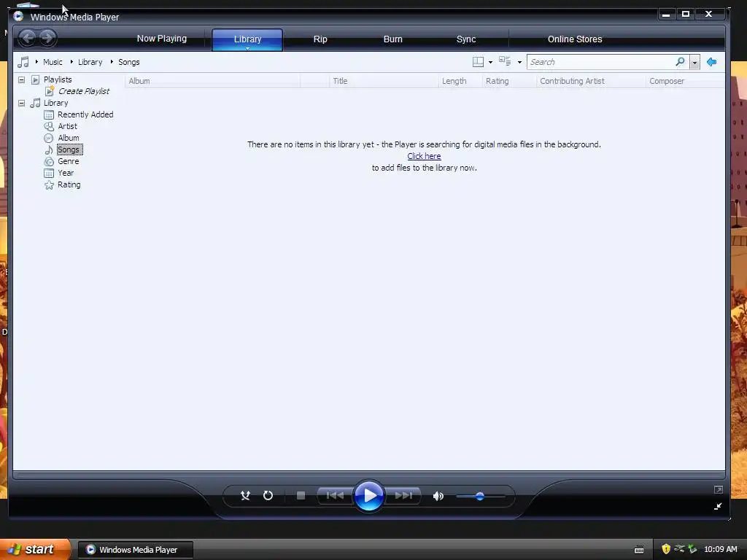Open the Library tab's dropdown arrow
747x560 pixels.
click(x=248, y=48)
